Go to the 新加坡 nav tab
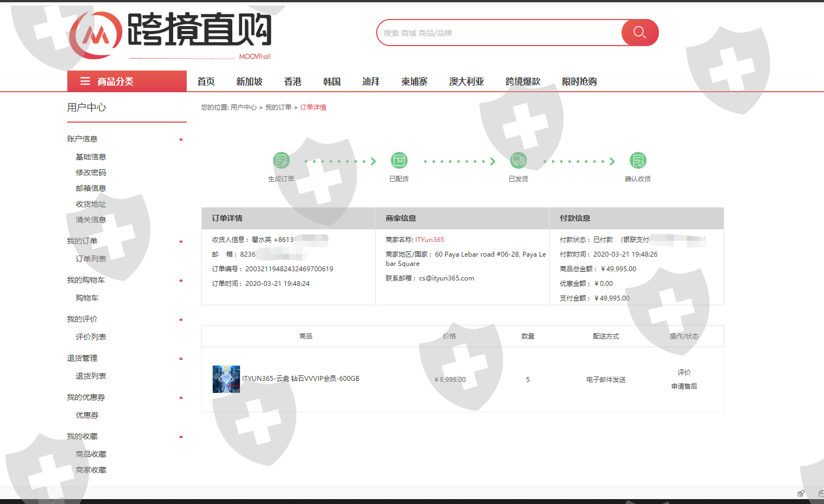 coord(249,81)
